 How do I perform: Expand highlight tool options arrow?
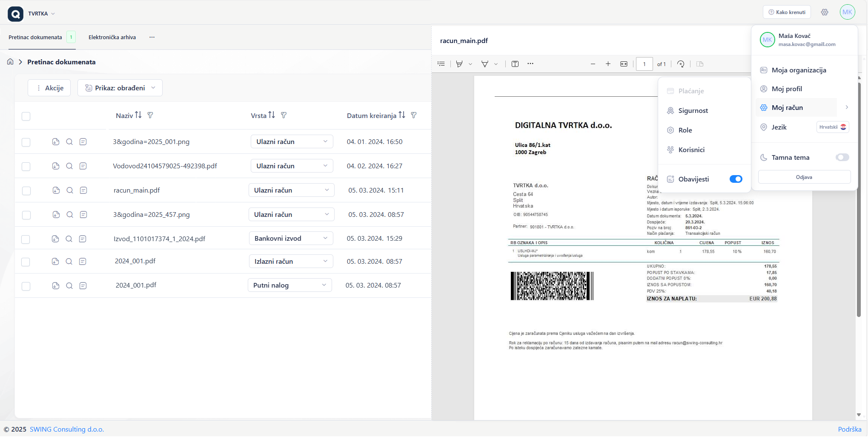[470, 64]
